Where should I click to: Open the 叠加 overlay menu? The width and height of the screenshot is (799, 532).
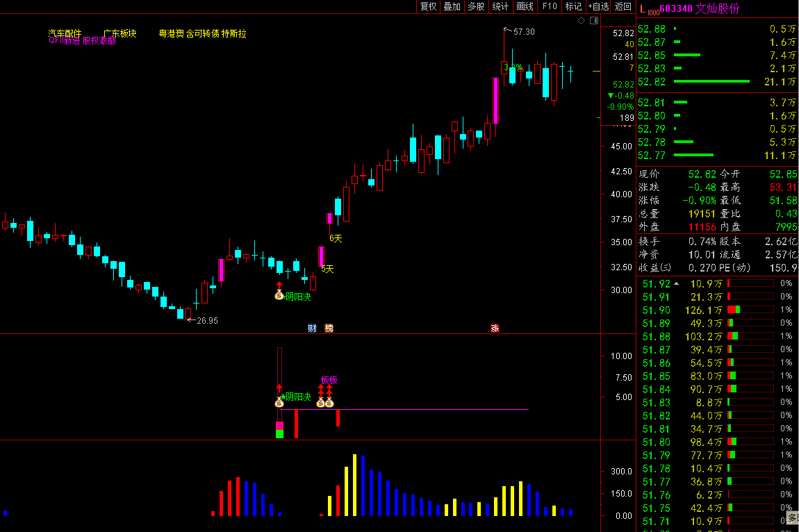pos(452,6)
